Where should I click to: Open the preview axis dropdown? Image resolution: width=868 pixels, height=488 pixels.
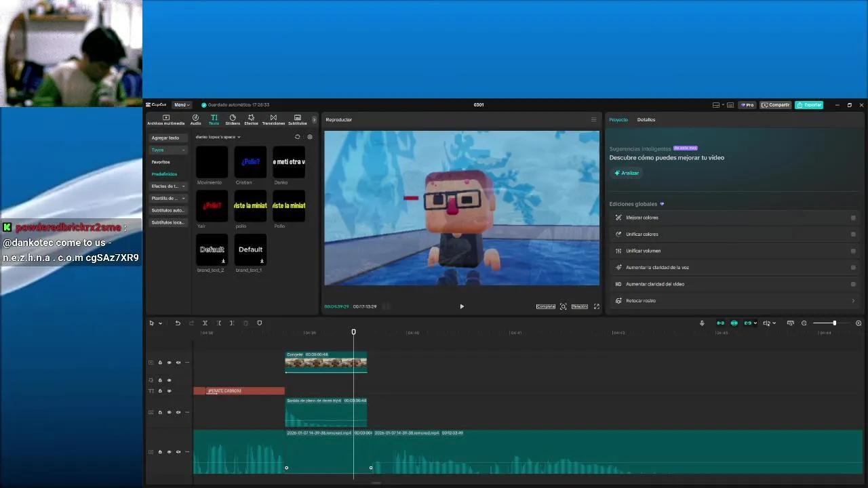tap(774, 323)
